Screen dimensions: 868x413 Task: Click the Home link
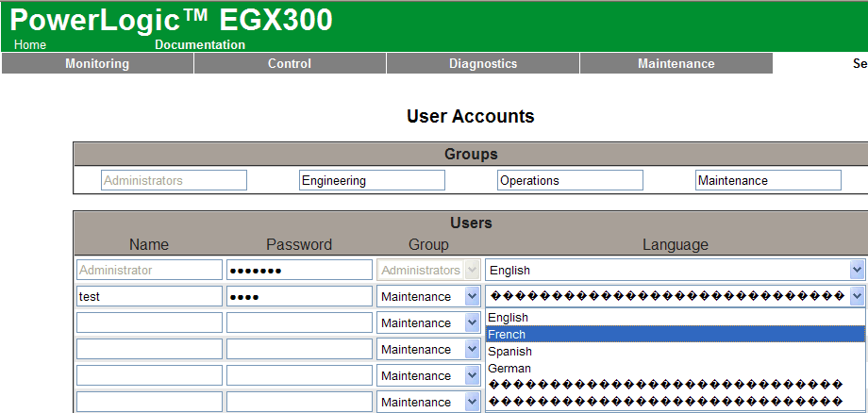(x=30, y=44)
